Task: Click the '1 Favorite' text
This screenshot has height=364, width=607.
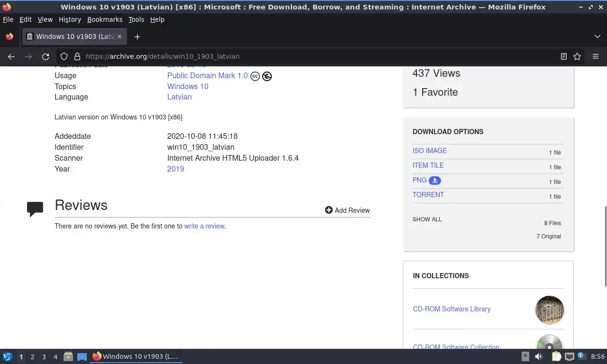Action: pyautogui.click(x=435, y=92)
